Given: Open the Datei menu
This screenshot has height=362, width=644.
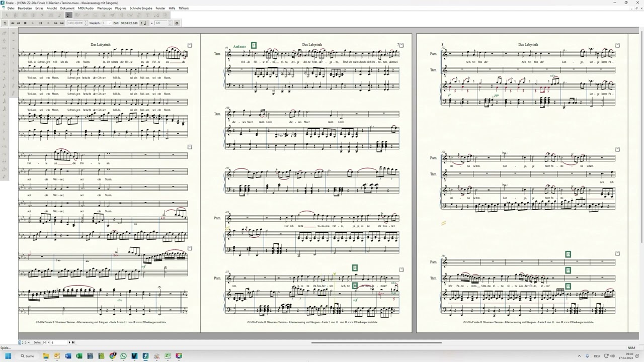Looking at the screenshot, I should (11, 9).
